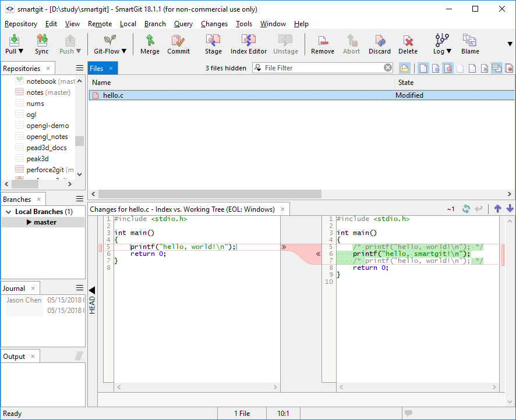
Task: Go to next change with down arrow
Action: tap(510, 208)
